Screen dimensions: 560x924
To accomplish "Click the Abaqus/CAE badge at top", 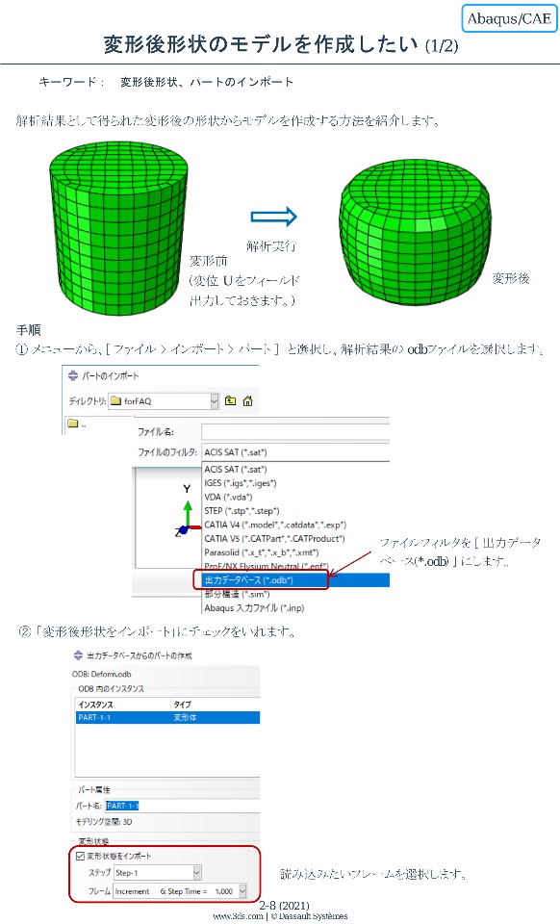I will 509,18.
